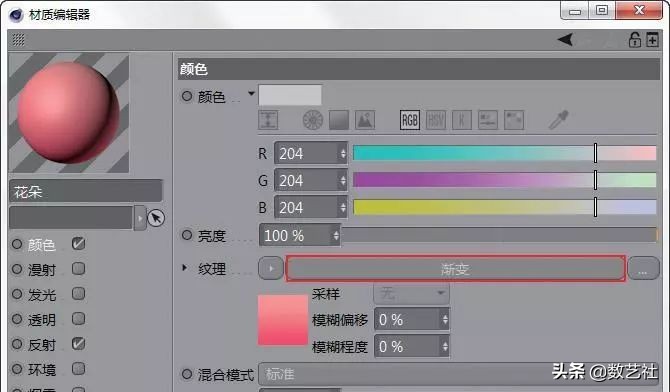670x392 pixels.
Task: Enable the 环境 channel checkbox
Action: (x=79, y=368)
